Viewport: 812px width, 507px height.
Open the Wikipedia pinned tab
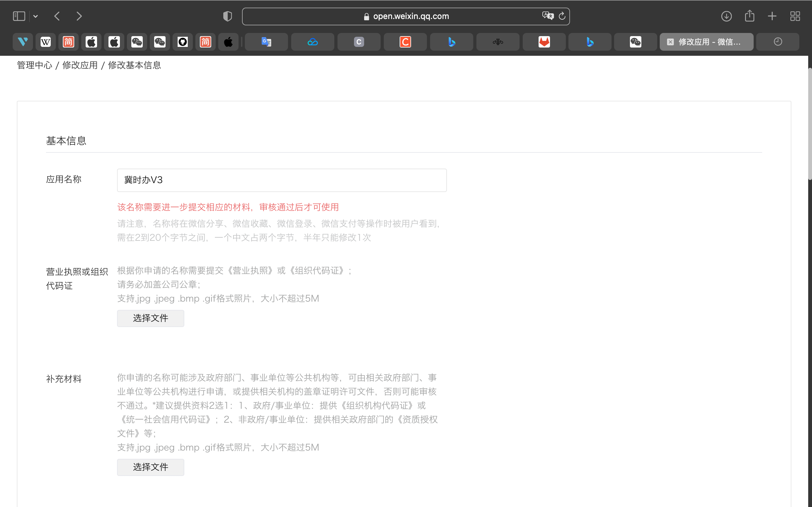(46, 42)
